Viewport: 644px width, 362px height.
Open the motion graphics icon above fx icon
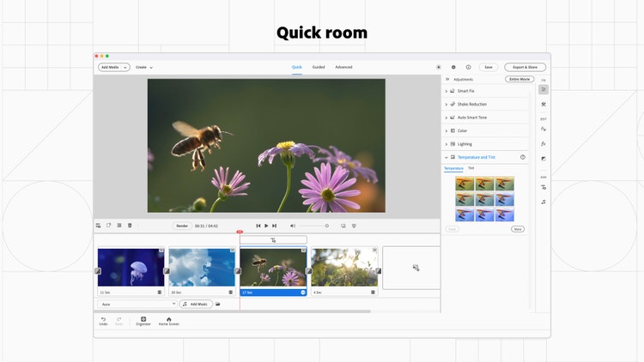[x=544, y=130]
